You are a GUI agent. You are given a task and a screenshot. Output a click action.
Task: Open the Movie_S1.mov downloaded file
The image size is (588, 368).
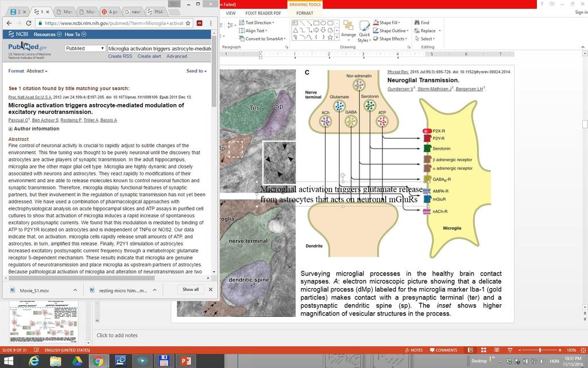34,290
